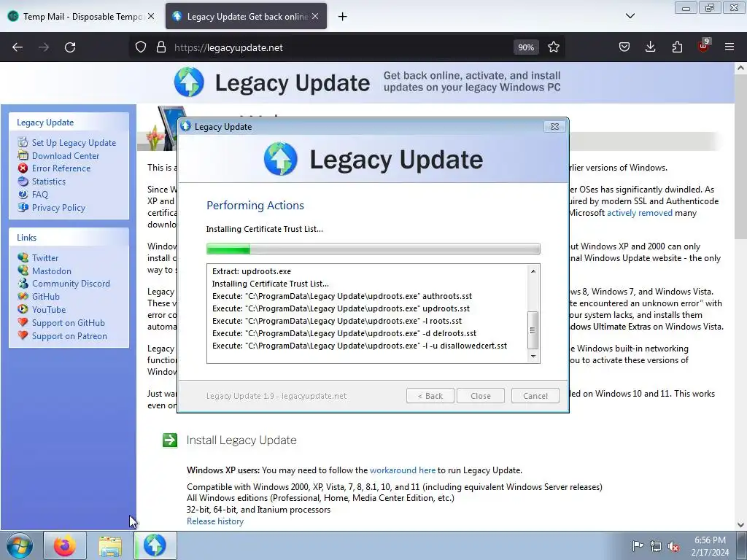Follow the workaround here link
This screenshot has width=747, height=560.
click(403, 470)
